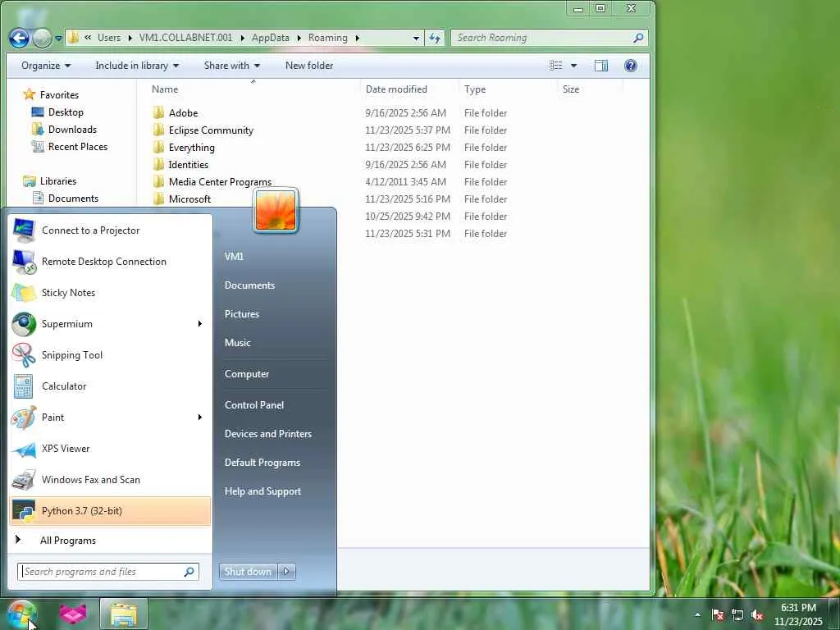The width and height of the screenshot is (840, 630).
Task: Open Connect to a Projector program
Action: click(110, 231)
